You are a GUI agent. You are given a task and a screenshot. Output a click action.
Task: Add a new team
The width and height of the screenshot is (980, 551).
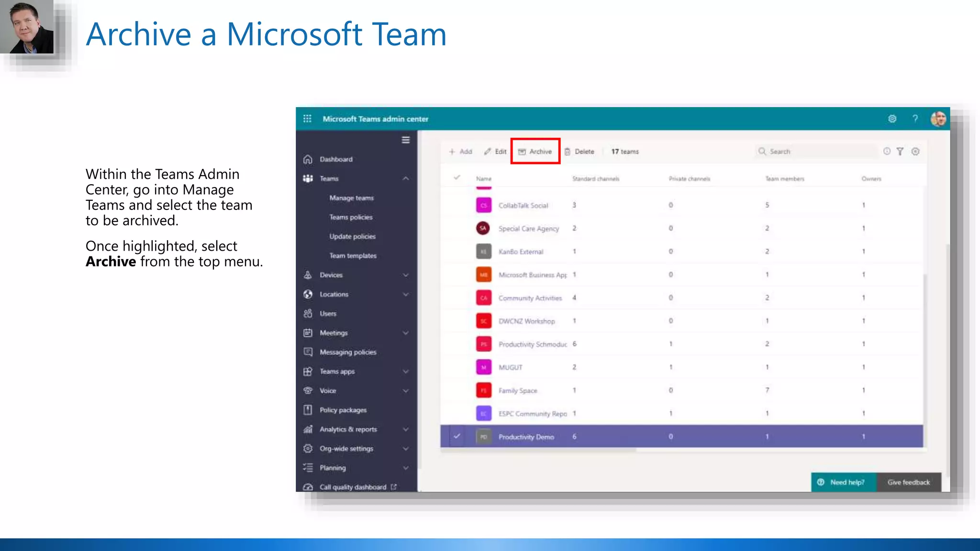coord(460,152)
